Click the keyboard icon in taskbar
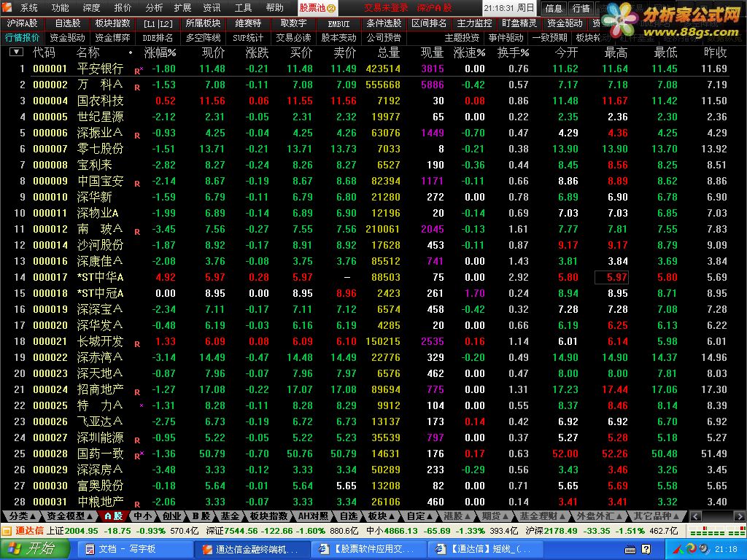The height and width of the screenshot is (560, 747). 630,550
